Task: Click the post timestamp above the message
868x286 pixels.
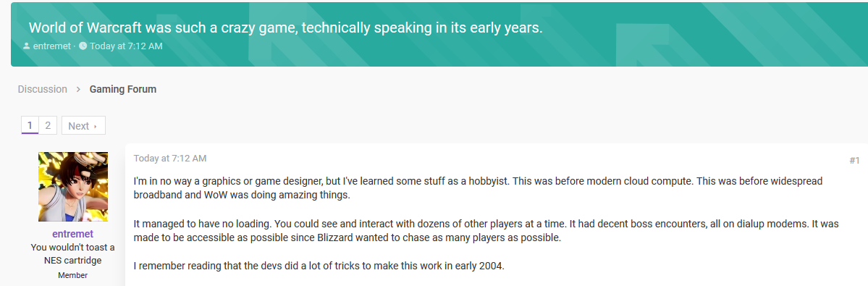Action: pos(170,159)
